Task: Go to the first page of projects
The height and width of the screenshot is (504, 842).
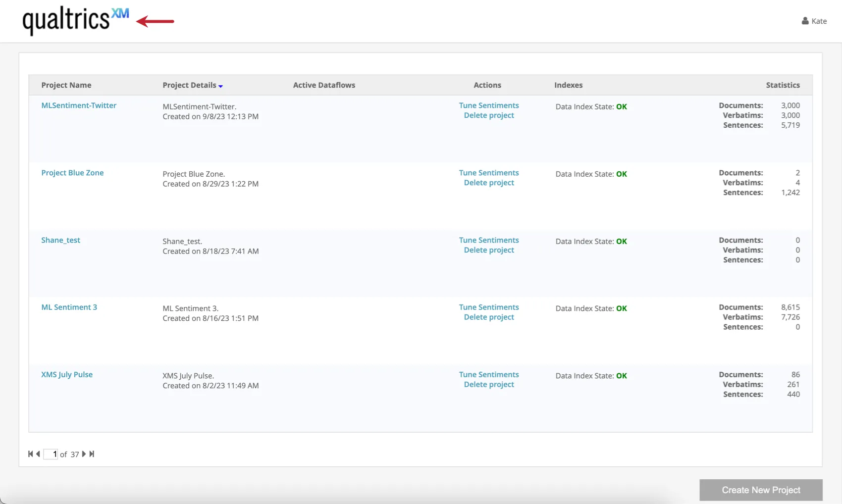Action: 31,454
